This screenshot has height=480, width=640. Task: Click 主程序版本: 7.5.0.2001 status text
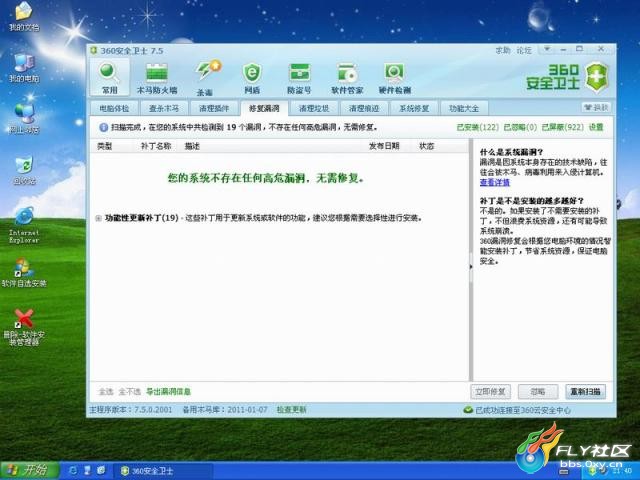[x=131, y=410]
